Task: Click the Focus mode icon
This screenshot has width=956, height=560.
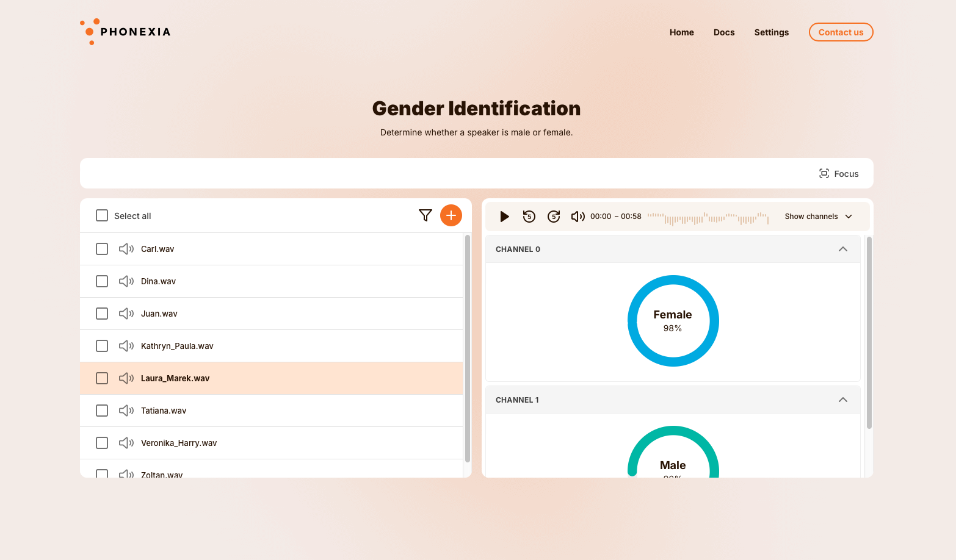Action: coord(824,173)
